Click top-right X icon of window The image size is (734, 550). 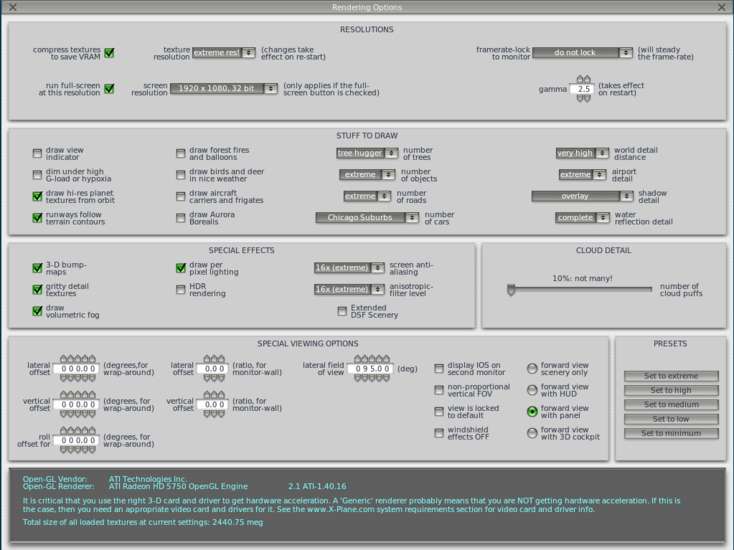coord(722,7)
